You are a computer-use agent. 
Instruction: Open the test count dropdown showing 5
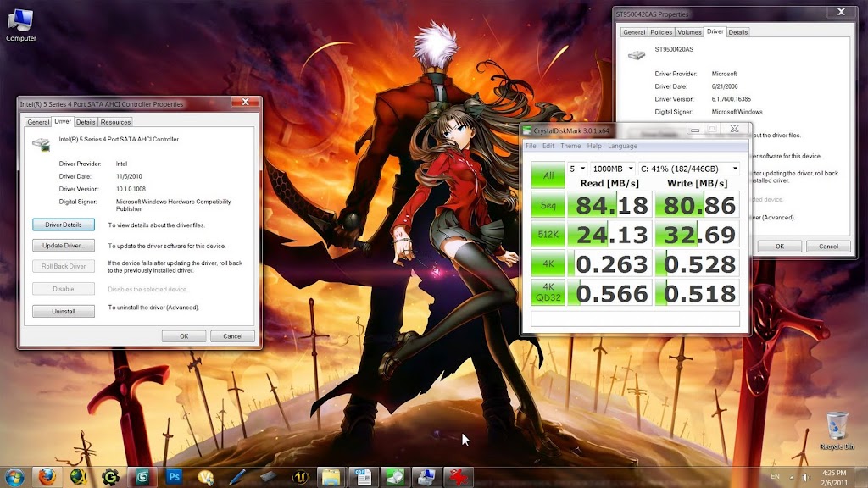tap(576, 169)
